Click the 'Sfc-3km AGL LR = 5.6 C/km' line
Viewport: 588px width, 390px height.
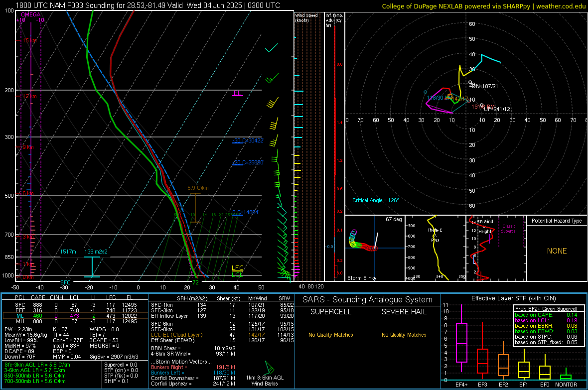[x=37, y=365]
